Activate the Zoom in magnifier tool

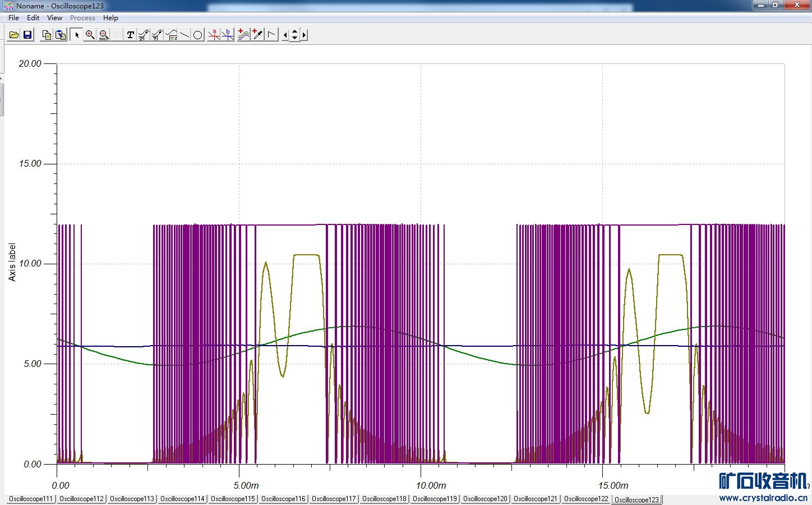pyautogui.click(x=90, y=35)
